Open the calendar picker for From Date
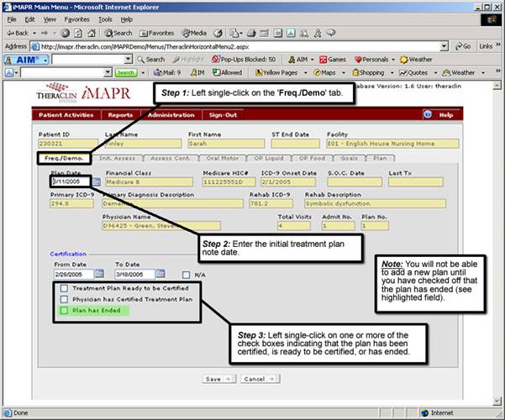Viewport: 505px width, 420px height. click(x=99, y=274)
